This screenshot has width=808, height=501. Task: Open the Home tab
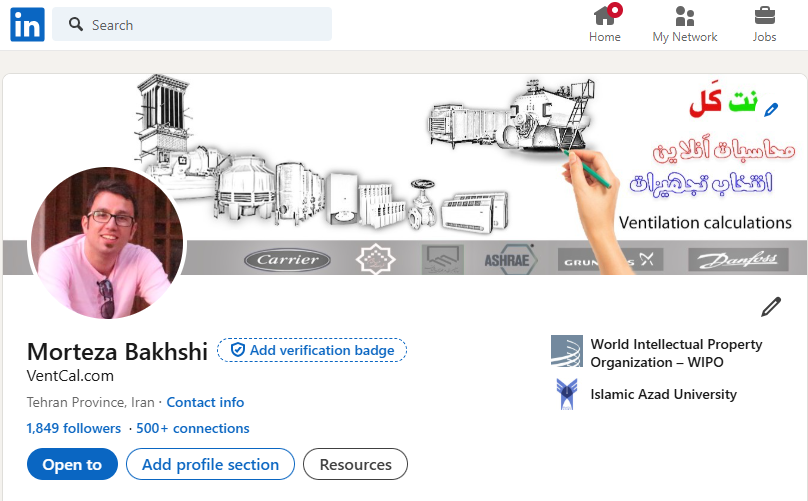point(605,24)
